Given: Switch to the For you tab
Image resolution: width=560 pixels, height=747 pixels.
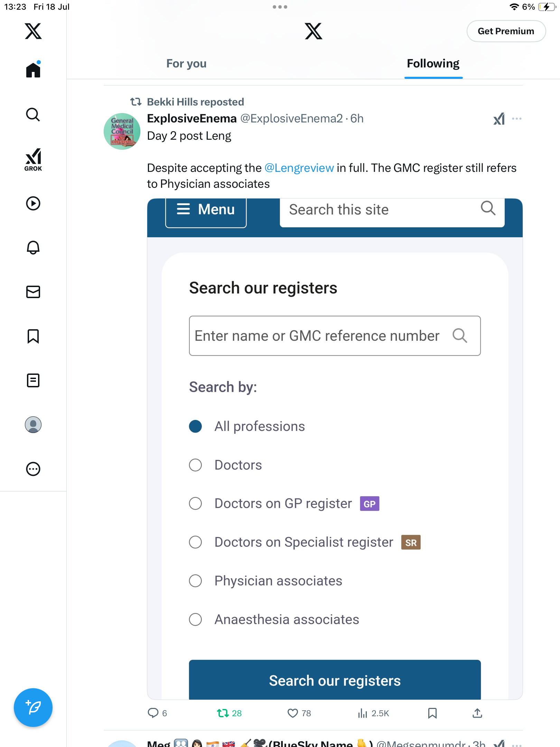Looking at the screenshot, I should (x=186, y=64).
